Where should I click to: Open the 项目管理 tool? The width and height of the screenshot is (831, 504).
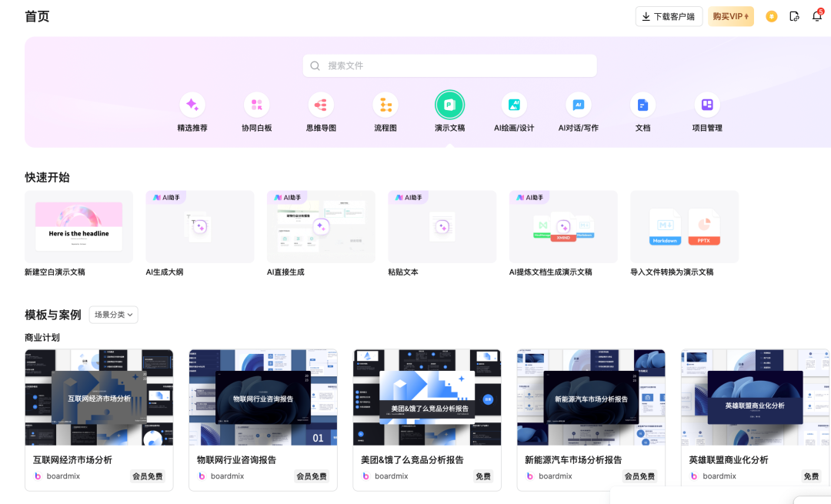pos(706,110)
